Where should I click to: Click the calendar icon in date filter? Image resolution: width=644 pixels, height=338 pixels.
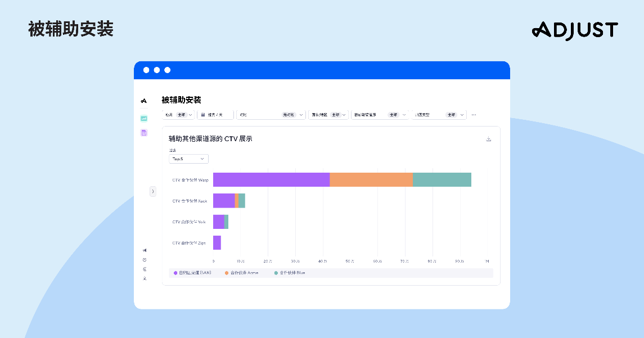click(x=203, y=115)
